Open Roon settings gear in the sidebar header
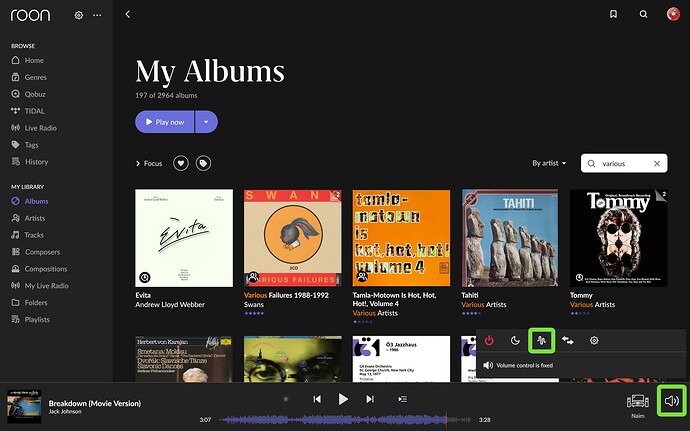The width and height of the screenshot is (690, 431). 79,15
